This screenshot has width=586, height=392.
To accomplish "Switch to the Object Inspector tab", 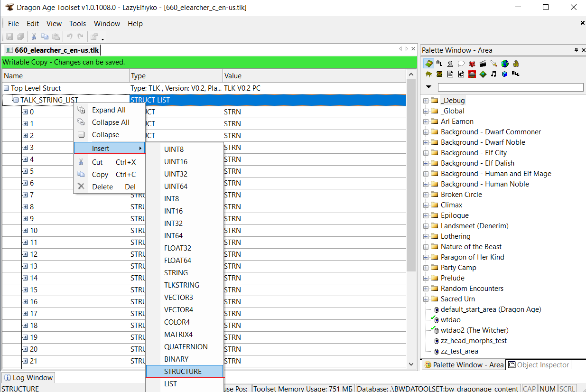I will tap(539, 365).
